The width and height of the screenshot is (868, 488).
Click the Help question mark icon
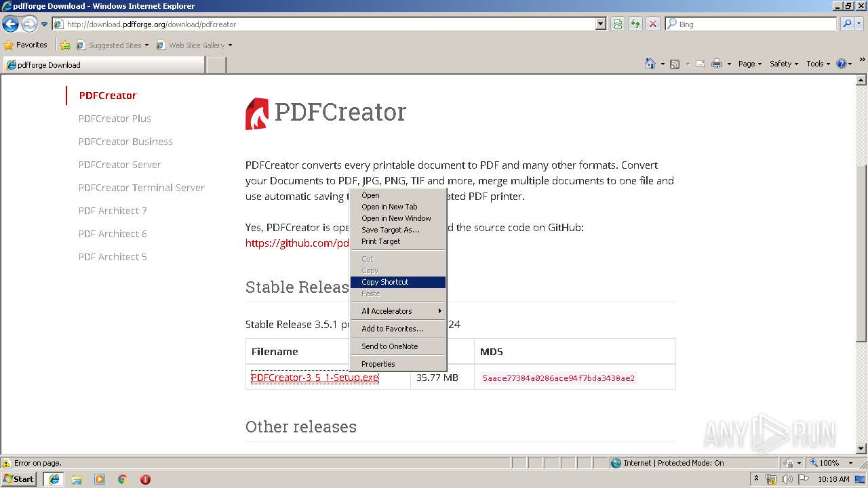tap(842, 64)
